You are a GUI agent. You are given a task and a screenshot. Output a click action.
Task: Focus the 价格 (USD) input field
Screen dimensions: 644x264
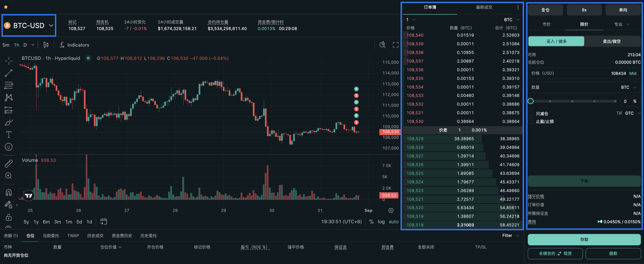pos(584,73)
